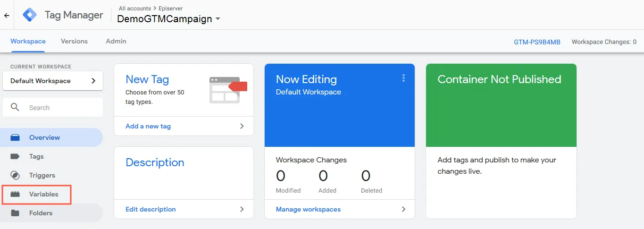
Task: Click Manage workspaces link
Action: coord(308,209)
